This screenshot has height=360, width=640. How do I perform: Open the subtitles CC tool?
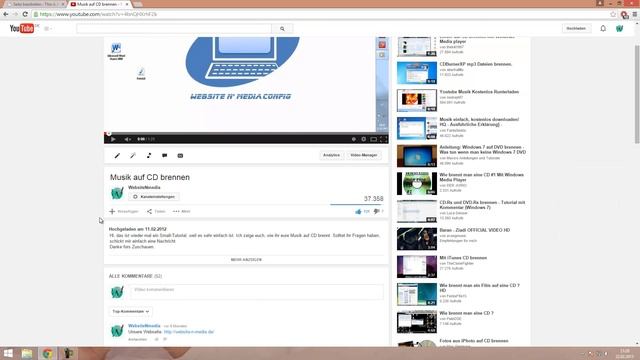(180, 156)
